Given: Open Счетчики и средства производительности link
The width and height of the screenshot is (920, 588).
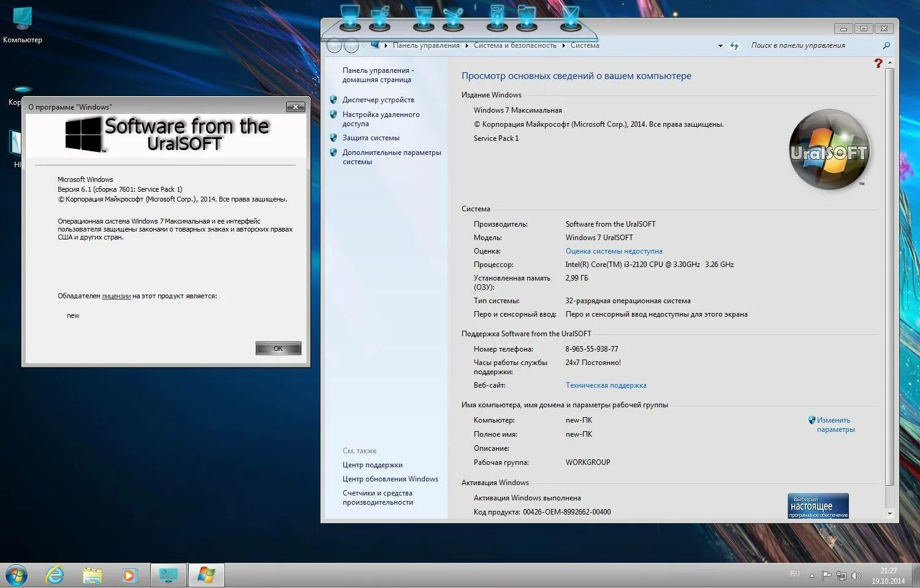Looking at the screenshot, I should pyautogui.click(x=378, y=497).
